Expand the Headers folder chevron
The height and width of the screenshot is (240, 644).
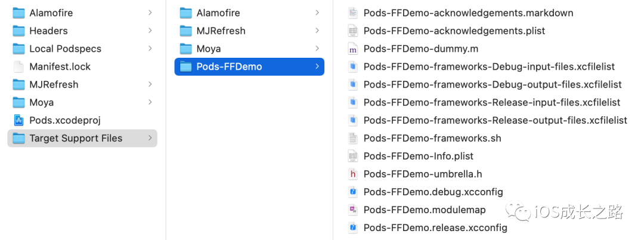tap(150, 30)
